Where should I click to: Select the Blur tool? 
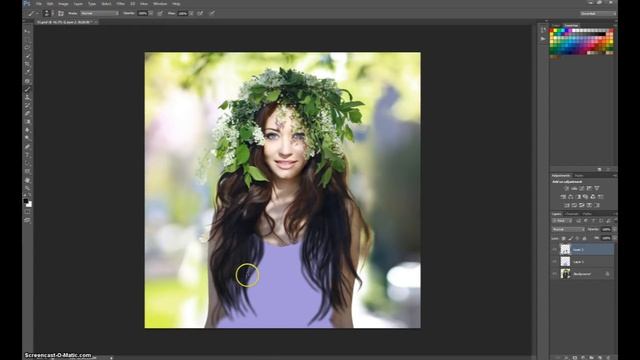tap(27, 130)
